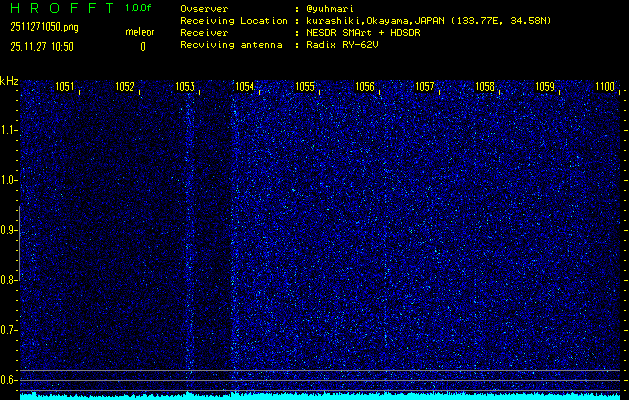Click antenna value Radix RY-62V
Viewport: 629px width, 400px height.
coord(342,45)
